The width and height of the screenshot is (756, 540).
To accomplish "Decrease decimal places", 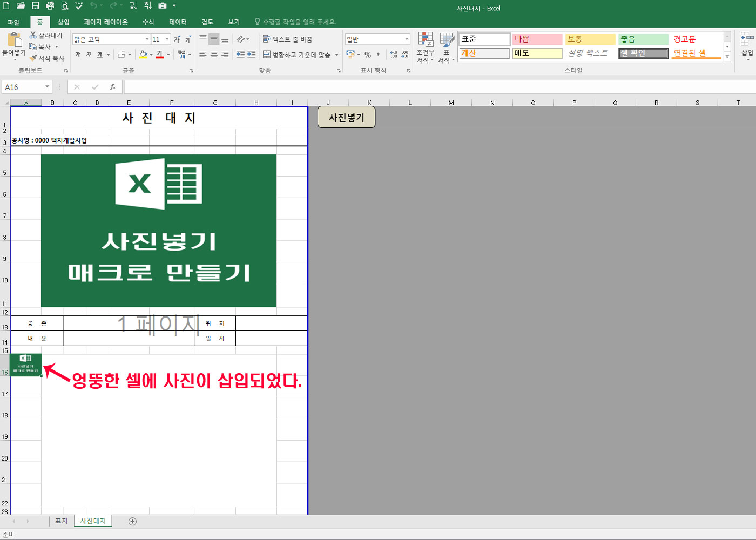I will click(x=404, y=55).
